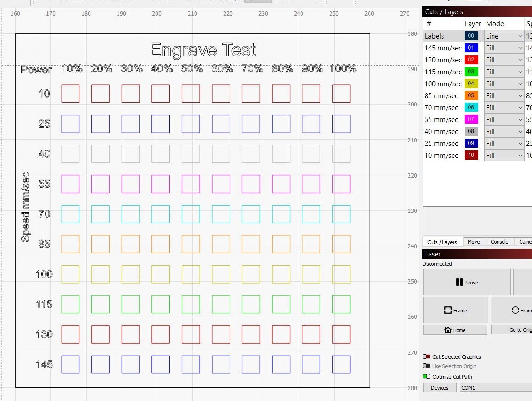Open Mode dropdown for 70 mm/sec layer
Image resolution: width=532 pixels, height=401 pixels.
pos(504,107)
